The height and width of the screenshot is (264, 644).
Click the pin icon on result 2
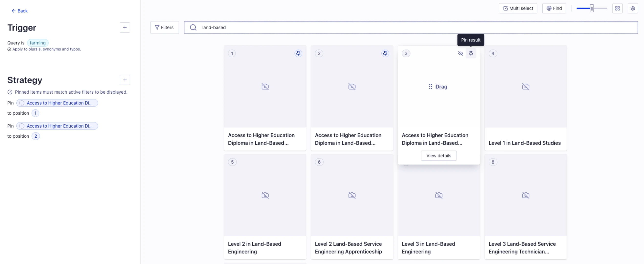tap(385, 53)
